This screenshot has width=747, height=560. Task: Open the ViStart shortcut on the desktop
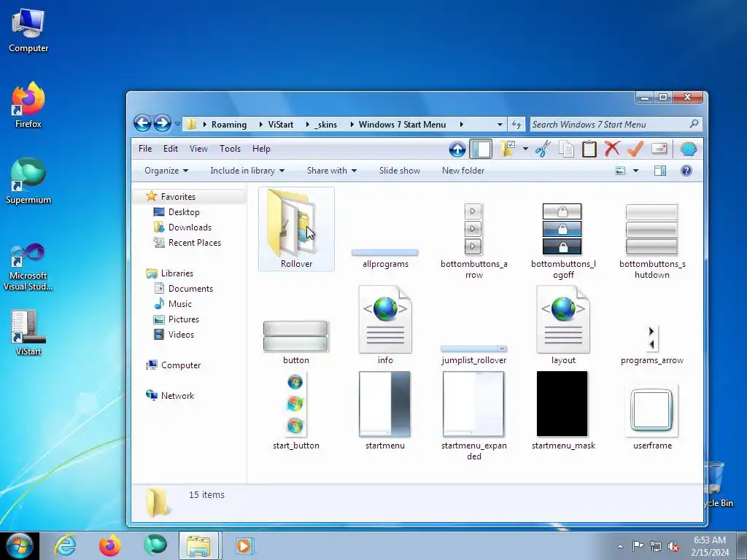28,332
